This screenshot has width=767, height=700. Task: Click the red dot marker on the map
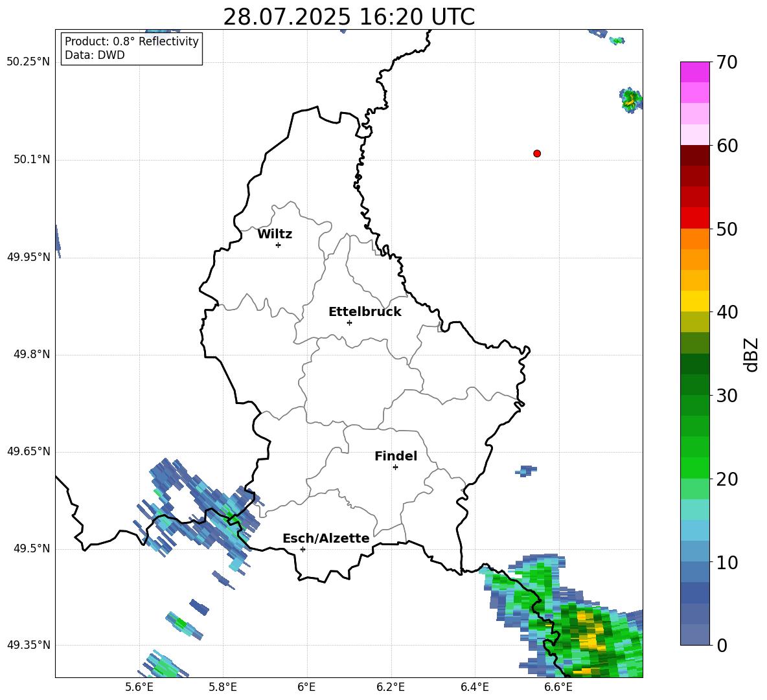tap(537, 153)
